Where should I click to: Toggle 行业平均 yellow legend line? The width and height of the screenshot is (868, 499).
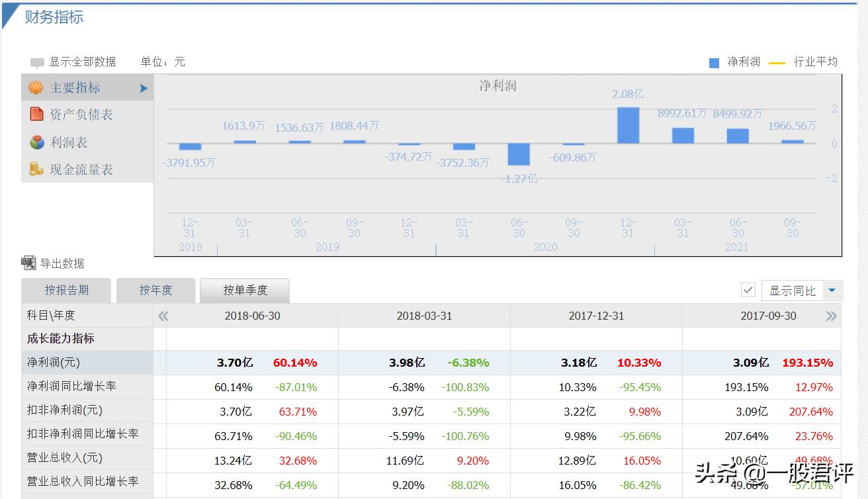coord(777,63)
